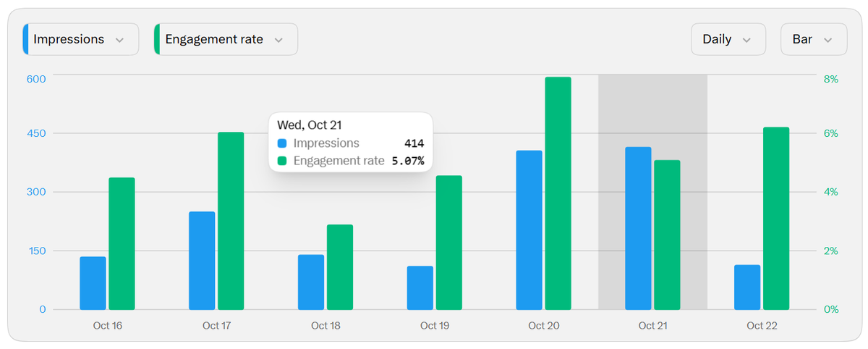Select the blue Impressions bar for Oct 17
Viewport: 868px width, 349px height.
(202, 261)
